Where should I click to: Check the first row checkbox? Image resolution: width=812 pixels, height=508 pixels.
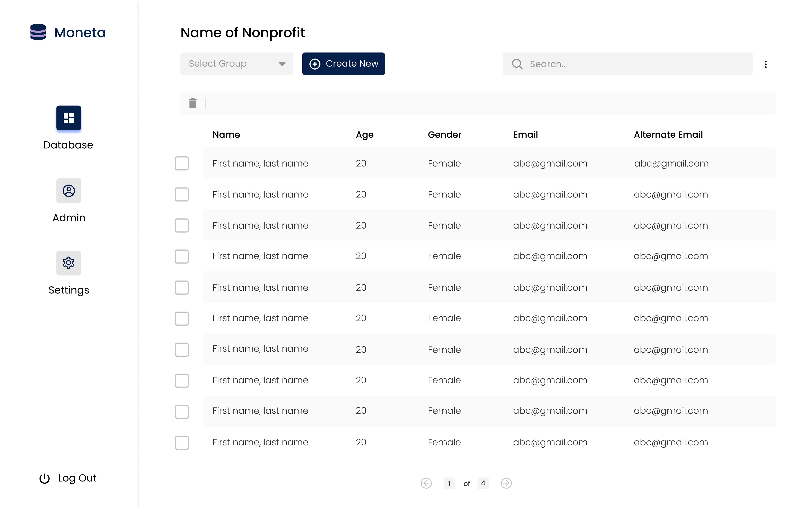coord(182,163)
